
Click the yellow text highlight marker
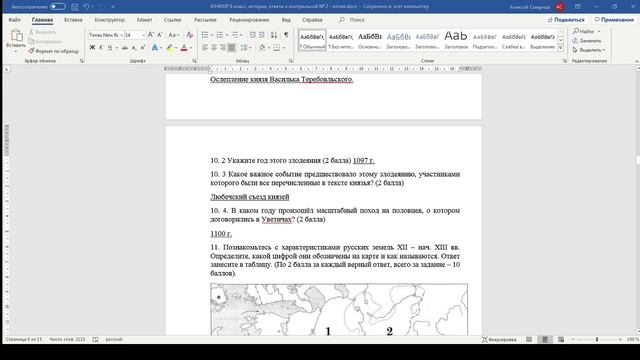tap(170, 48)
